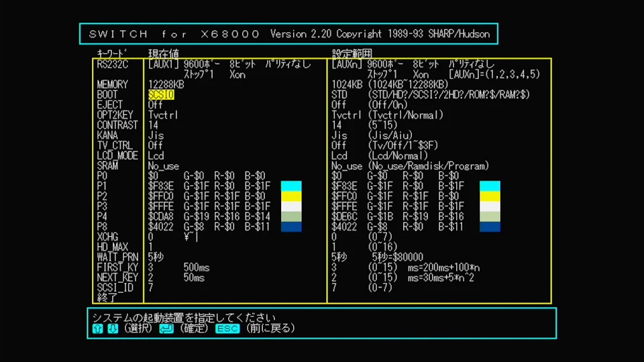644x362 pixels.
Task: Select the BOOT keyword
Action: (107, 95)
